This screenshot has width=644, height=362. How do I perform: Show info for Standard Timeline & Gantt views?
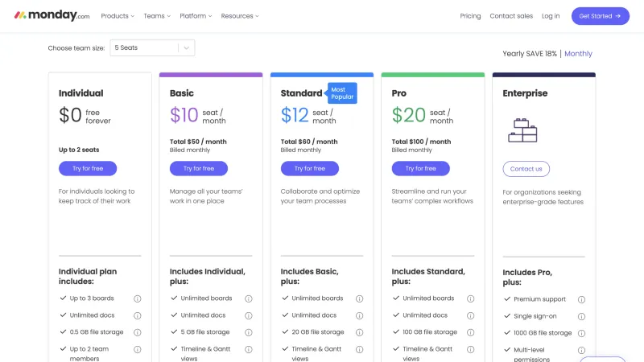pos(359,350)
